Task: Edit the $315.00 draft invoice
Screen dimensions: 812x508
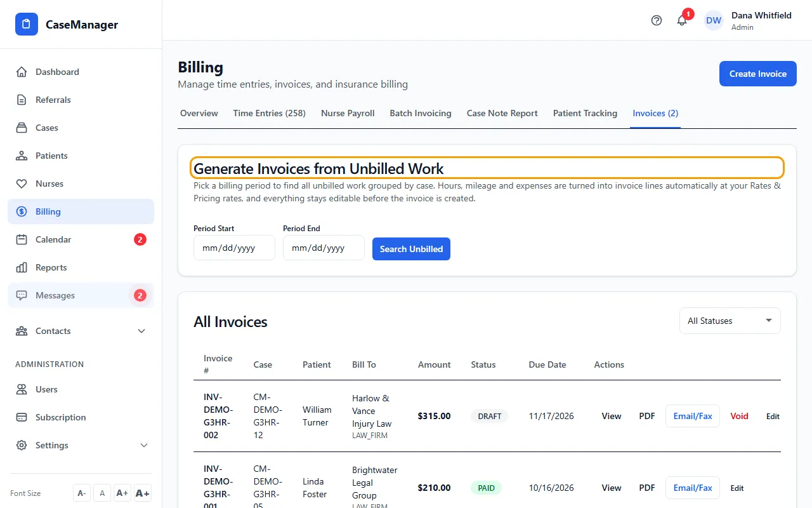Action: (773, 417)
